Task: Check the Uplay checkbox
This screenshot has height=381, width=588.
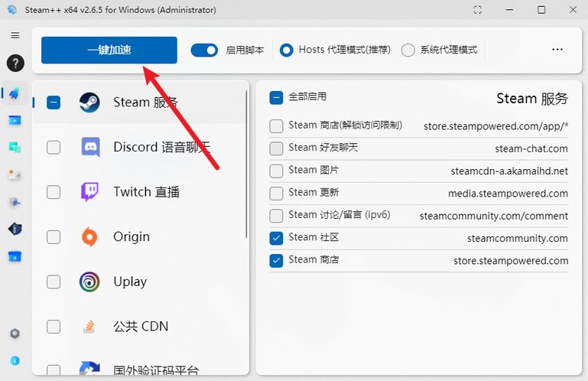Action: (x=54, y=282)
